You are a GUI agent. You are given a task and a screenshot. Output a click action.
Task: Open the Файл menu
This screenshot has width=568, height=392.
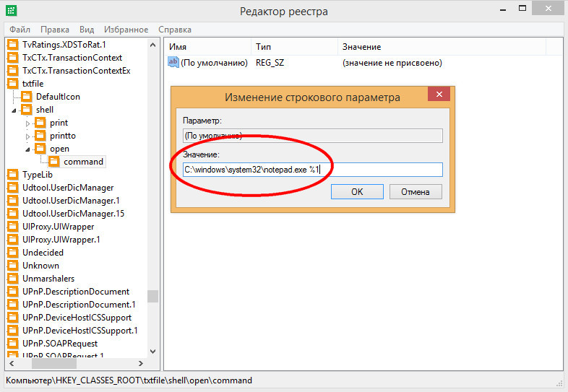click(x=20, y=30)
